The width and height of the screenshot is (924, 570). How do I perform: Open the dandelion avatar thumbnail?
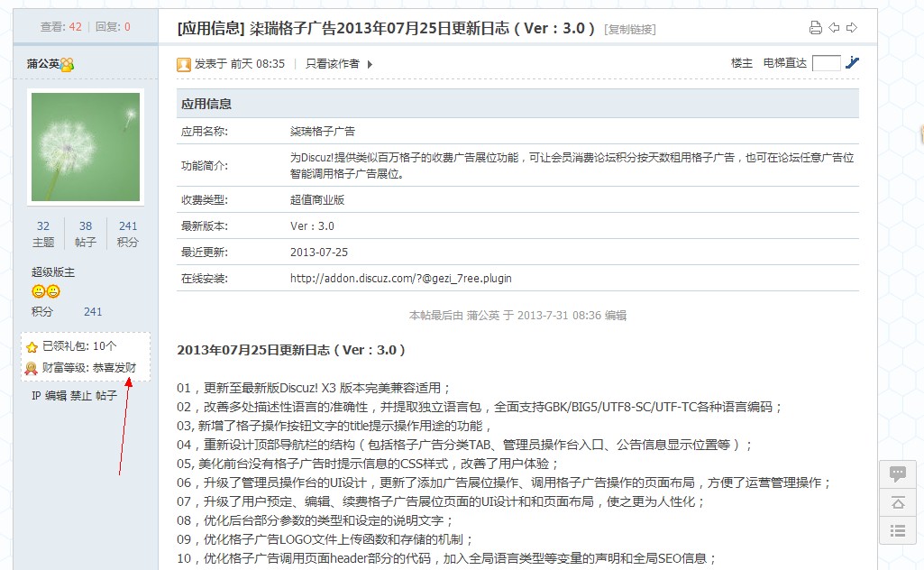coord(86,147)
